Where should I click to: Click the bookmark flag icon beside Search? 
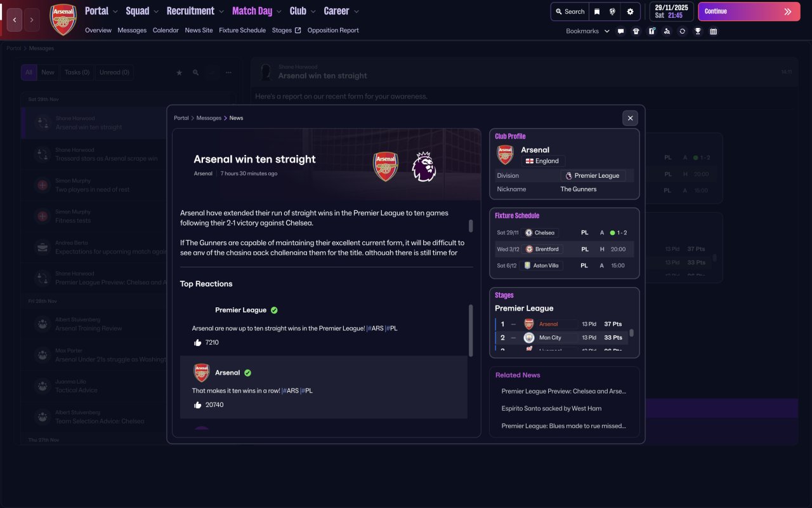[597, 11]
